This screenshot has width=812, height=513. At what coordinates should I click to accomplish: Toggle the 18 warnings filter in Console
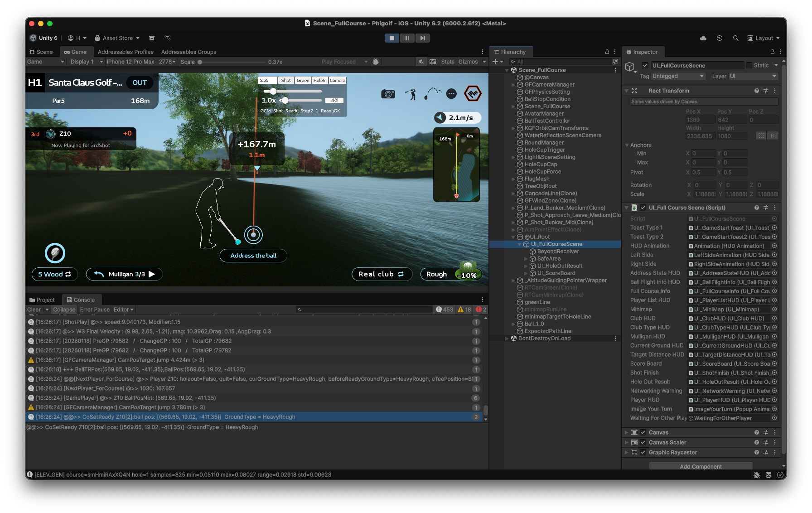[464, 310]
